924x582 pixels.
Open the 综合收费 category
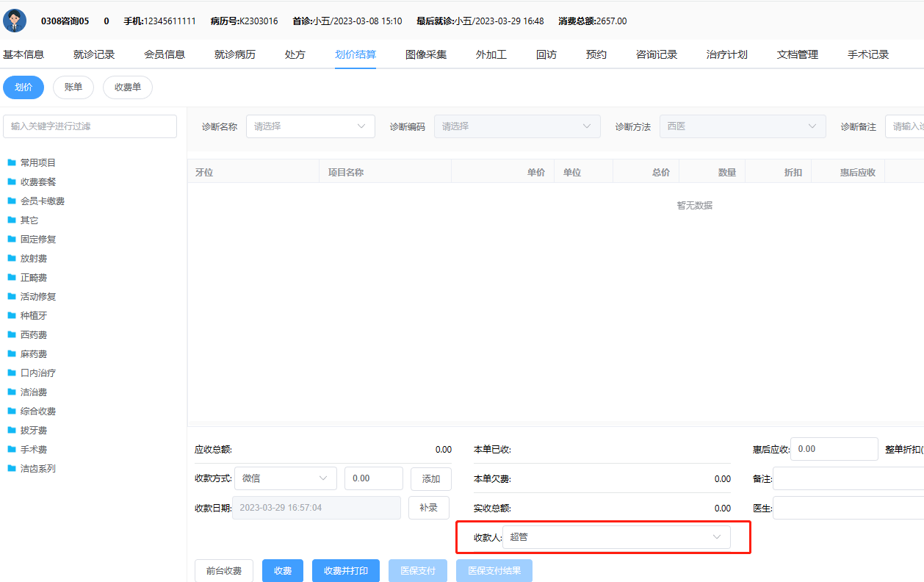pos(38,411)
